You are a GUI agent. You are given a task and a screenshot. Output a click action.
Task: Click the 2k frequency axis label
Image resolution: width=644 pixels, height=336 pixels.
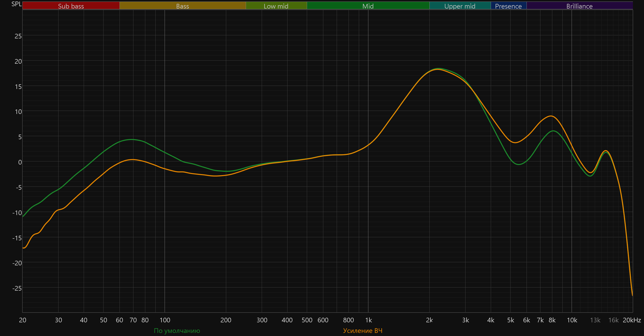coord(429,320)
